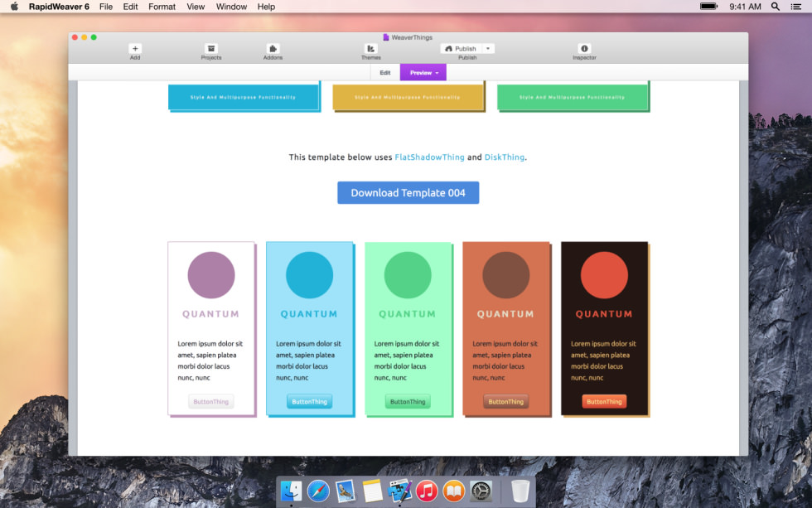This screenshot has height=508, width=812.
Task: Open System Preferences from the Dock
Action: [x=481, y=491]
